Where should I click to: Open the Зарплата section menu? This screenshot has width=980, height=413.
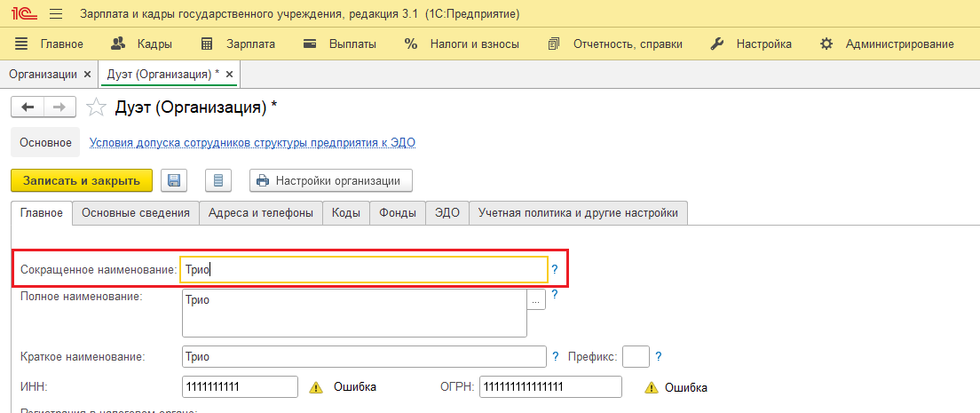pos(238,44)
